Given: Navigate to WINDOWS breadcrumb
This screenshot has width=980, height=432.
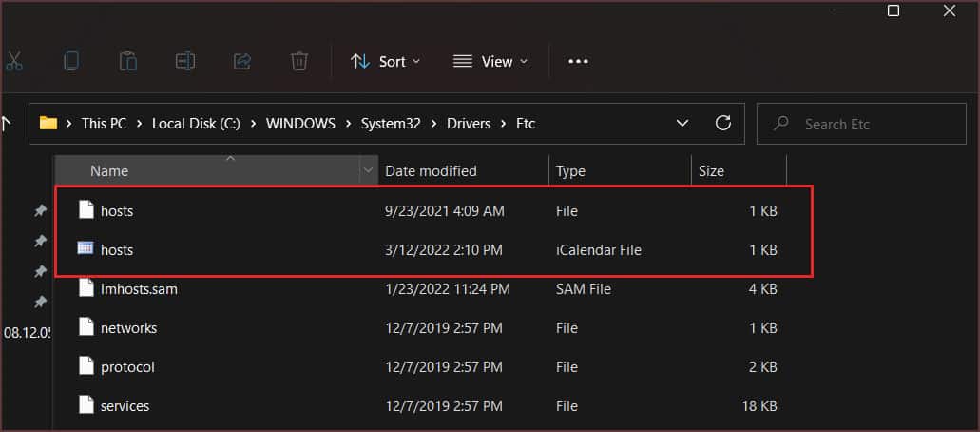Looking at the screenshot, I should pyautogui.click(x=300, y=124).
